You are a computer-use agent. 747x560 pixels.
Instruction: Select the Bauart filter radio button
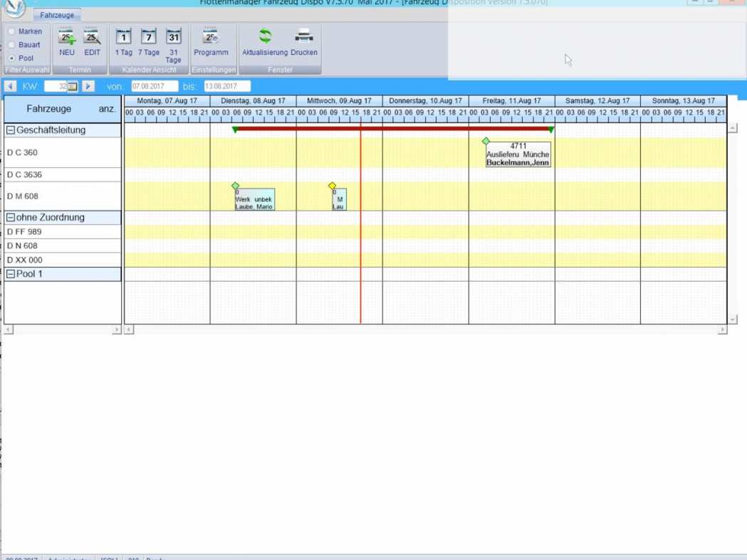tap(12, 45)
